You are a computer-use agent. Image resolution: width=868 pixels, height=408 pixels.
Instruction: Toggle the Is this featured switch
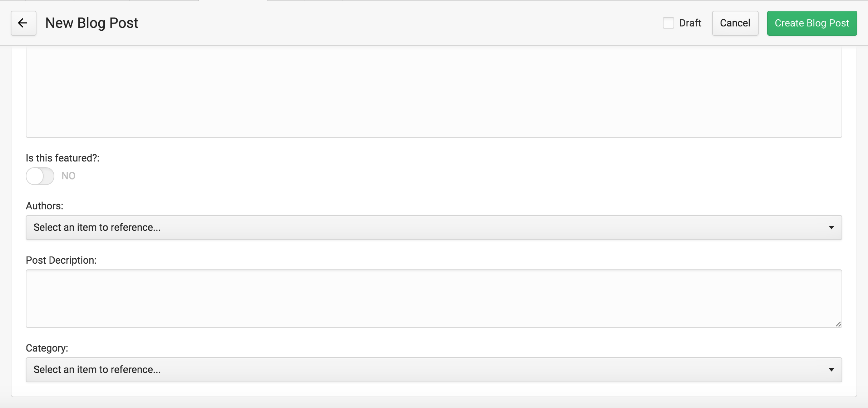[x=40, y=176]
